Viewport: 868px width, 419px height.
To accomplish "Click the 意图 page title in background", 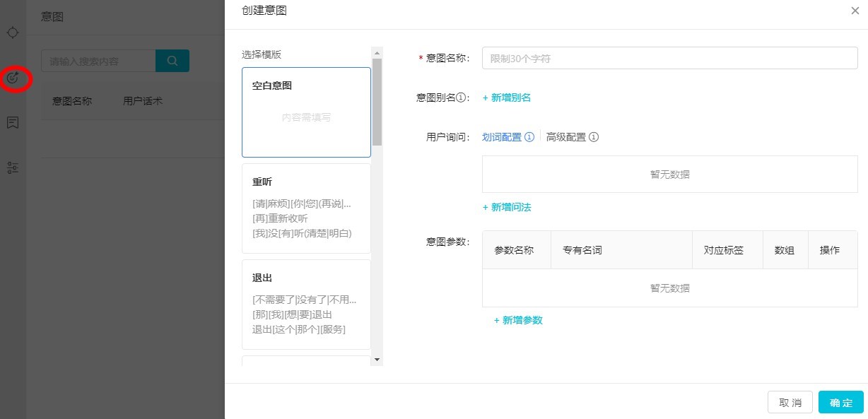I will click(52, 16).
